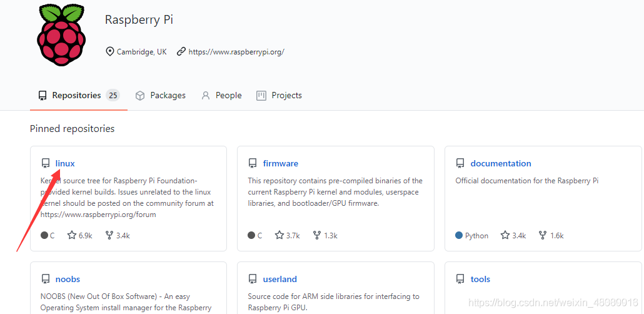Switch to the Repositories tab

(x=78, y=95)
